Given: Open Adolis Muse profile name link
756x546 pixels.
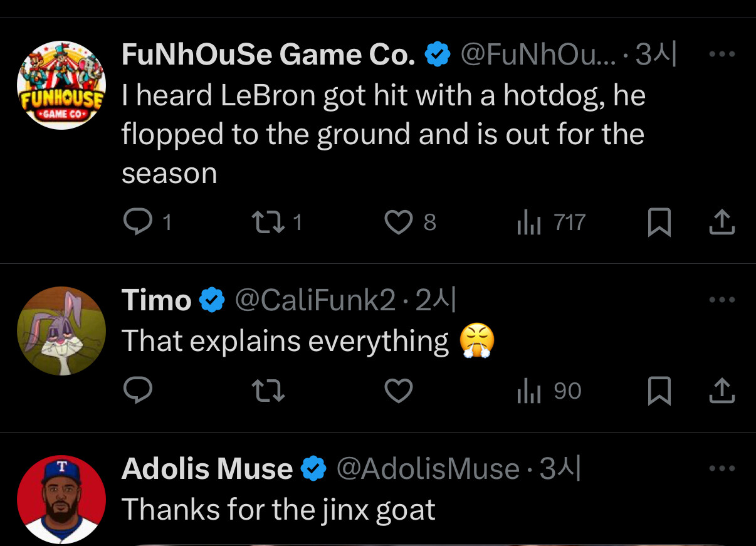Looking at the screenshot, I should point(207,469).
